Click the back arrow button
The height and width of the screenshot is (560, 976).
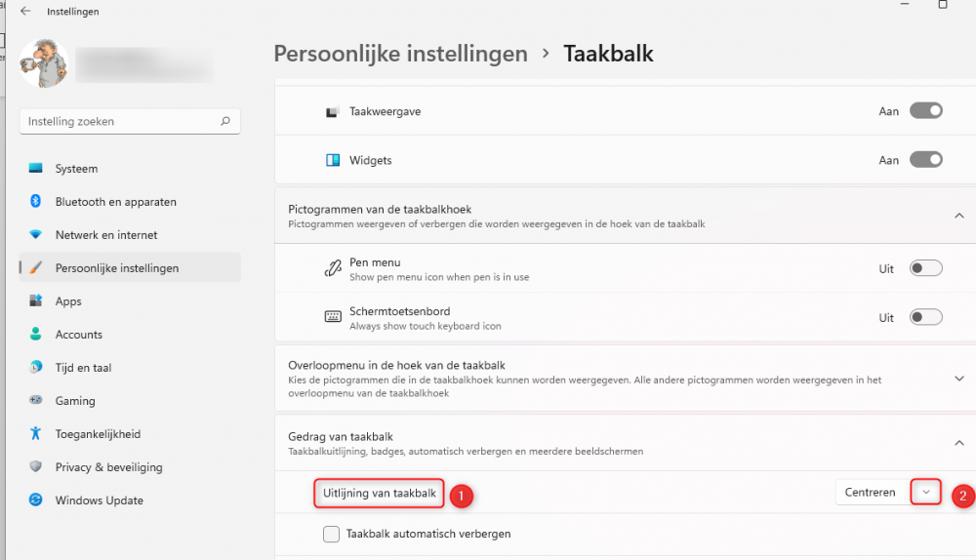[25, 12]
